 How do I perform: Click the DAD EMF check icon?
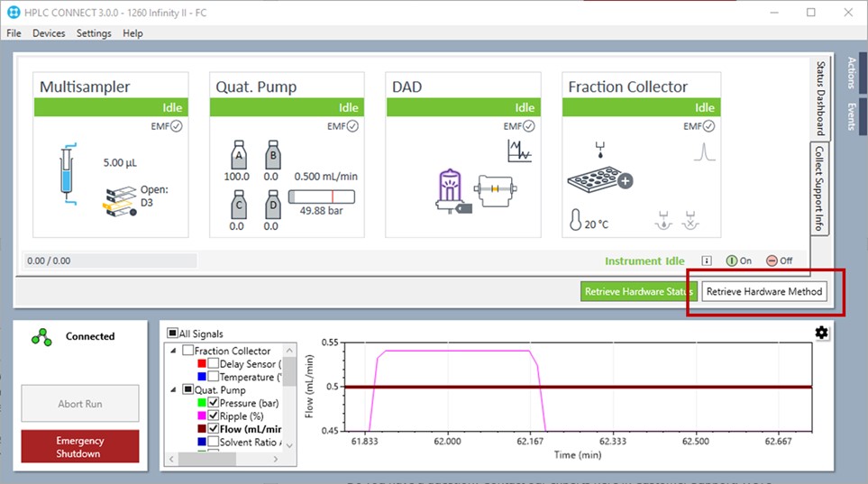pyautogui.click(x=529, y=126)
